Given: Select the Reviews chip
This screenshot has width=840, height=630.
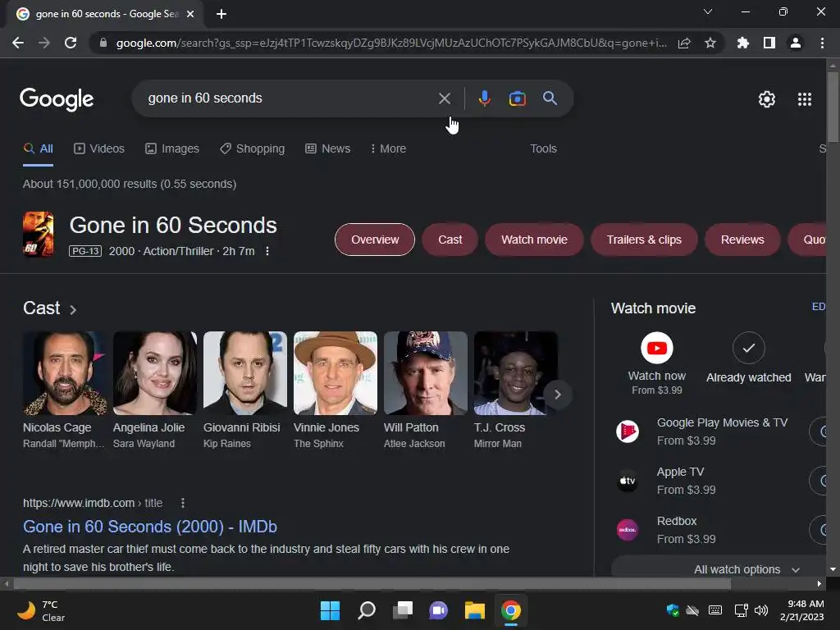Looking at the screenshot, I should [x=742, y=240].
